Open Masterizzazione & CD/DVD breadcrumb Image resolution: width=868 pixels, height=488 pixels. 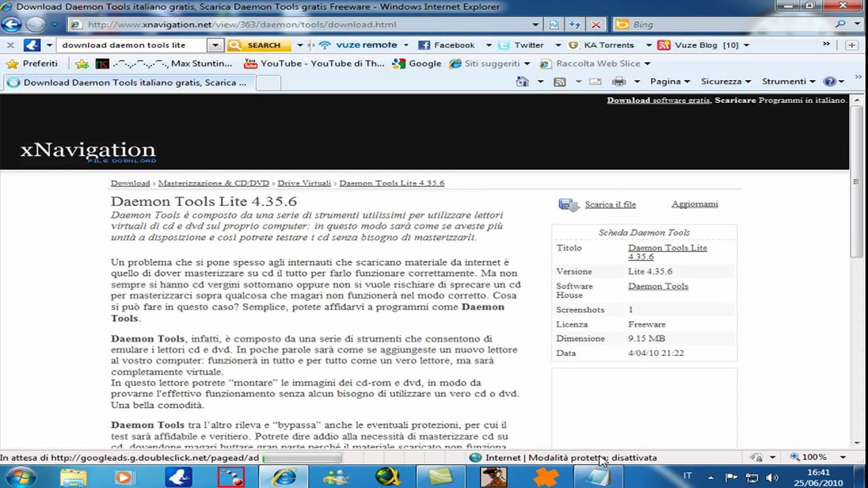(x=214, y=183)
